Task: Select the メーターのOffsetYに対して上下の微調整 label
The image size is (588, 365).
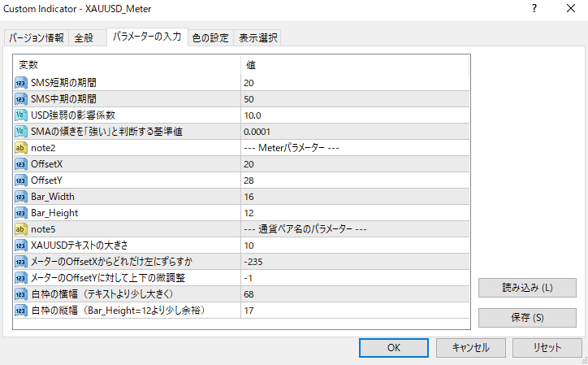Action: [x=108, y=278]
